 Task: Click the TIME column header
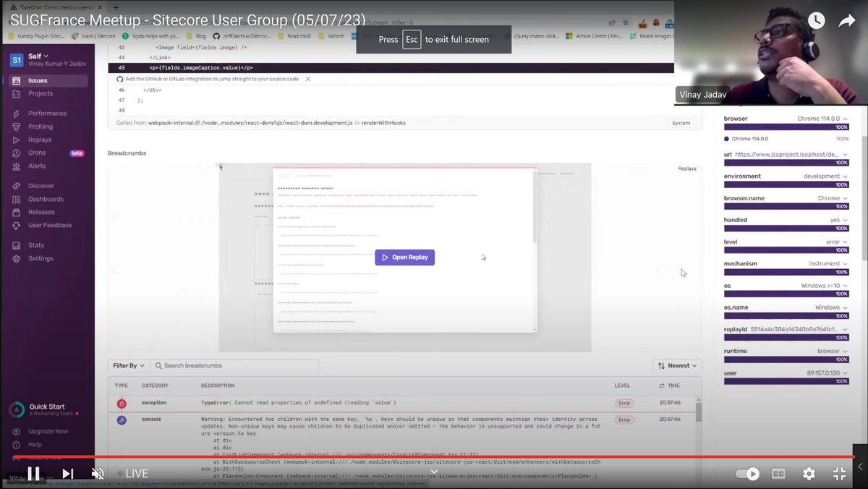pyautogui.click(x=669, y=386)
